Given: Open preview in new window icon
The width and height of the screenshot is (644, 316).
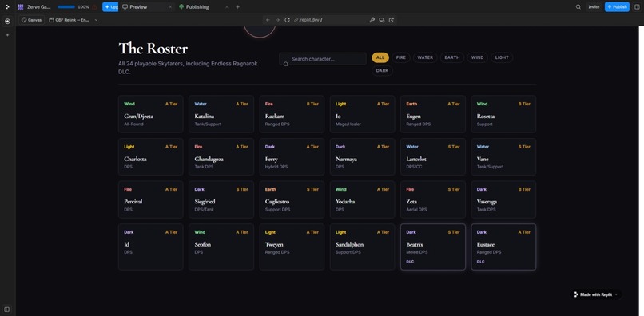Looking at the screenshot, I should click(x=392, y=20).
